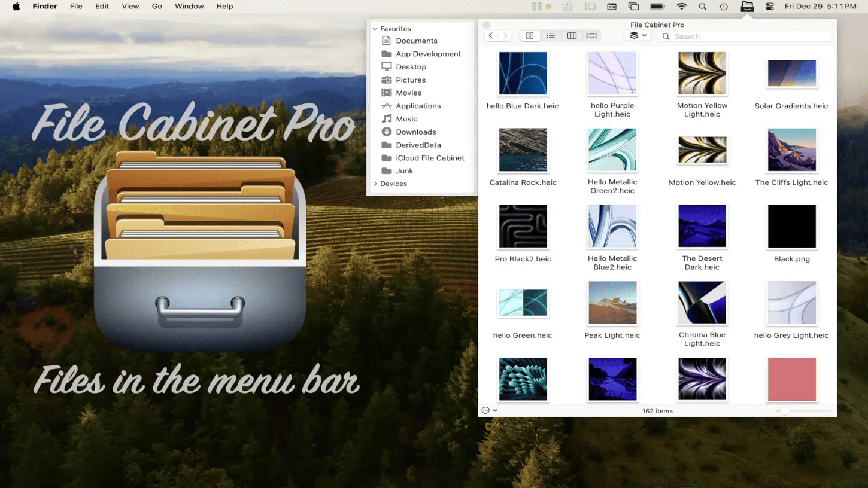Viewport: 868px width, 488px height.
Task: Switch to column view
Action: [x=572, y=36]
